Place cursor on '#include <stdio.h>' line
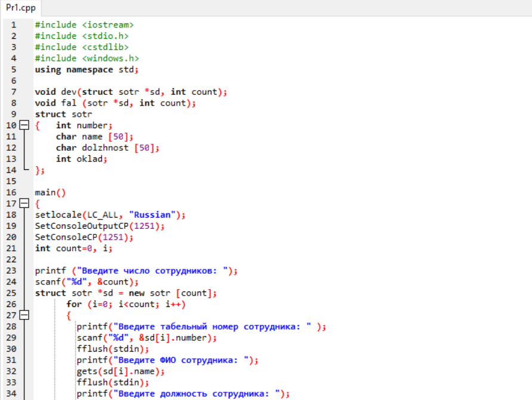532x400 pixels. click(x=82, y=36)
